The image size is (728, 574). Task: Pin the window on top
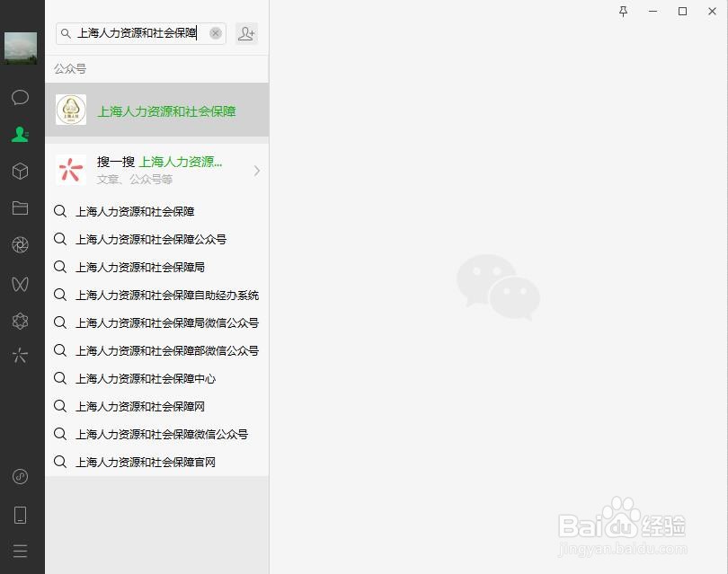[x=623, y=11]
